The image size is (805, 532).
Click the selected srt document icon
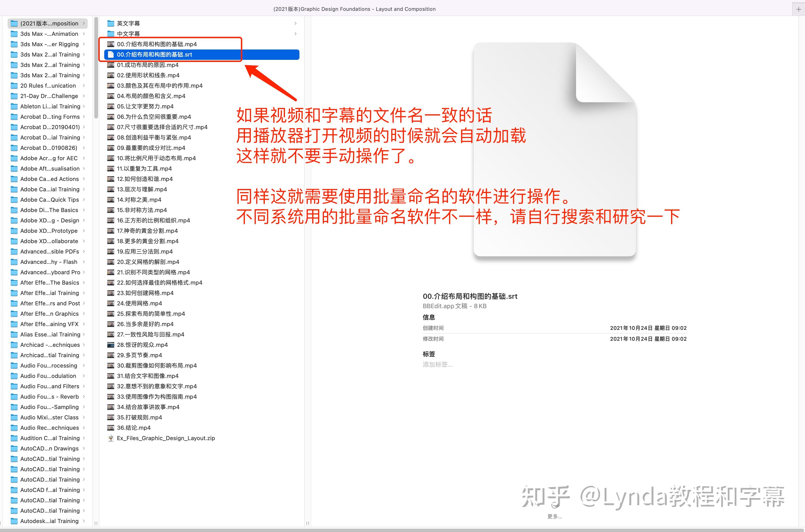(111, 55)
